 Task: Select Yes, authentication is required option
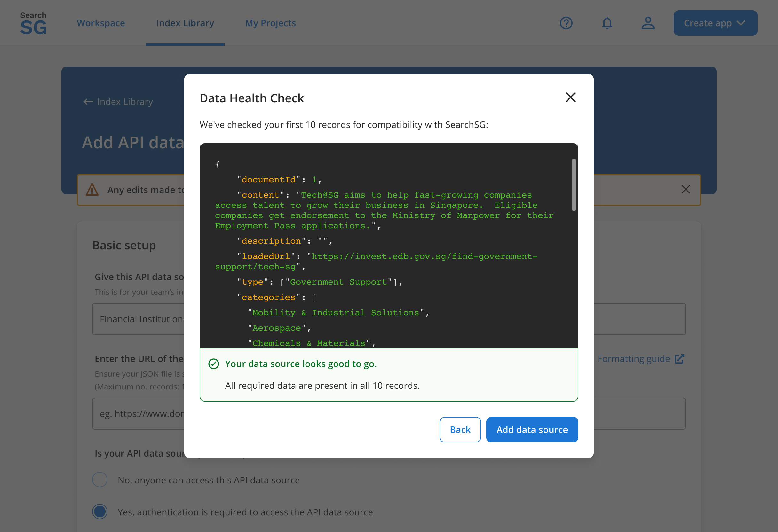click(100, 512)
